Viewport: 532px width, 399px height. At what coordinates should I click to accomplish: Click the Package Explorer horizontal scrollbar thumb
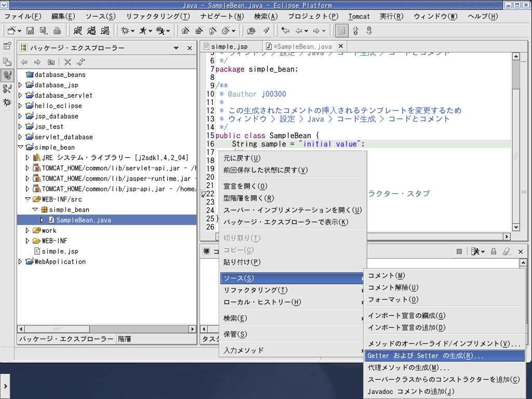pyautogui.click(x=57, y=329)
